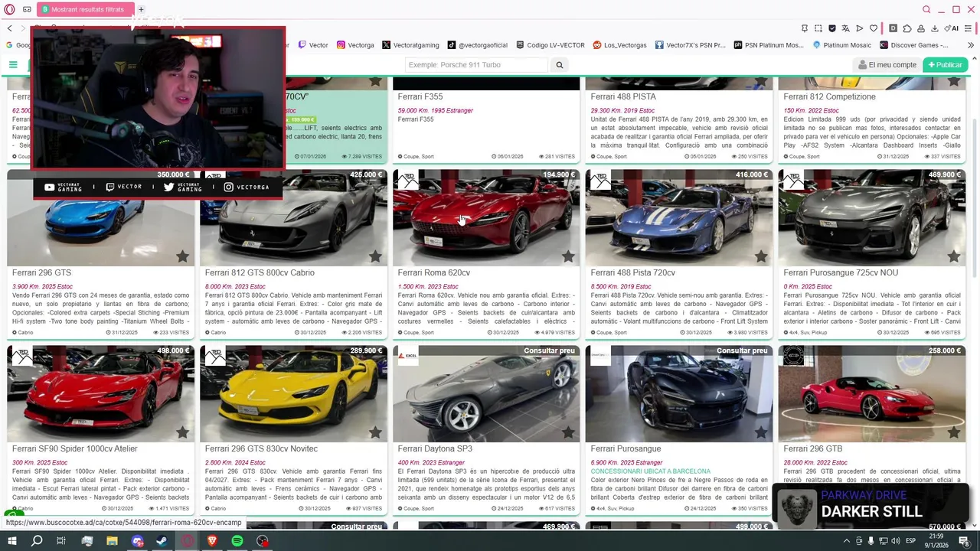Click the ESP keyboard language indicator
The width and height of the screenshot is (980, 551).
pyautogui.click(x=911, y=541)
